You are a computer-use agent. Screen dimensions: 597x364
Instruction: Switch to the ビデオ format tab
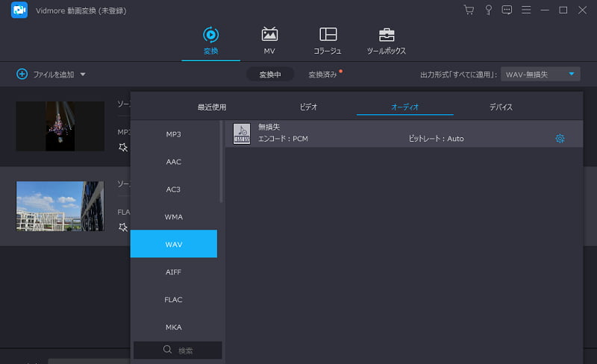click(308, 107)
